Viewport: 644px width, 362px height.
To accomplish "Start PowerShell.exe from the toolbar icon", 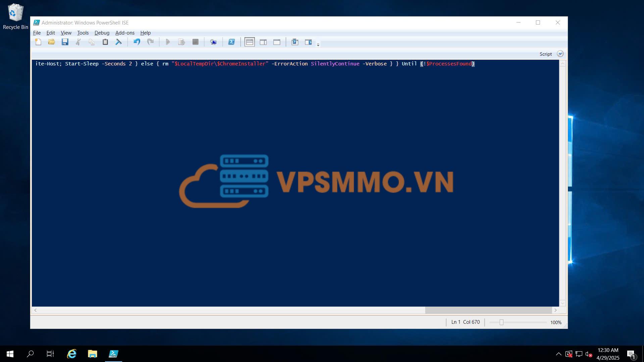I will point(231,42).
